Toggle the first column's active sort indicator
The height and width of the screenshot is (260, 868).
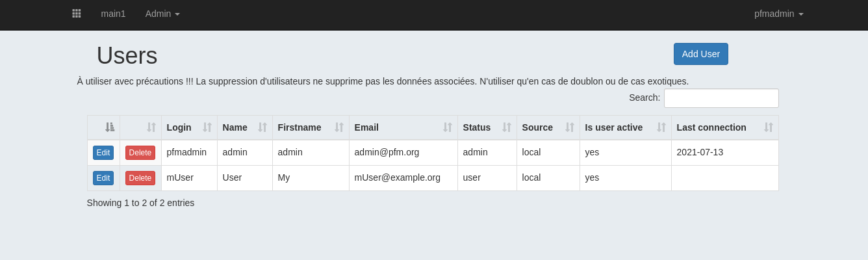[x=110, y=127]
